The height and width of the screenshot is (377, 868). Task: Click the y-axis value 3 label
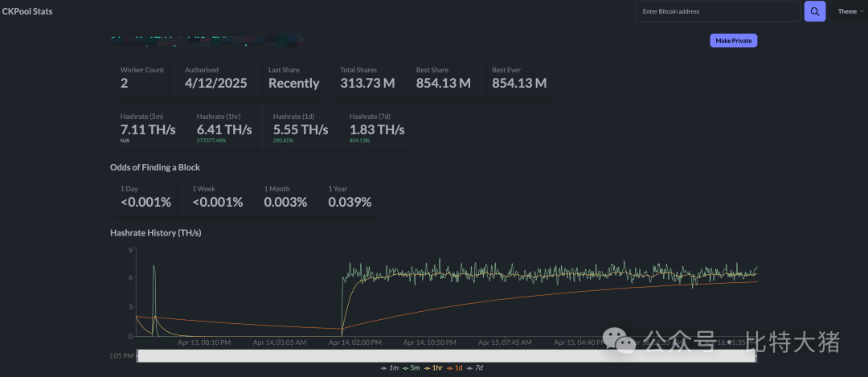click(130, 307)
